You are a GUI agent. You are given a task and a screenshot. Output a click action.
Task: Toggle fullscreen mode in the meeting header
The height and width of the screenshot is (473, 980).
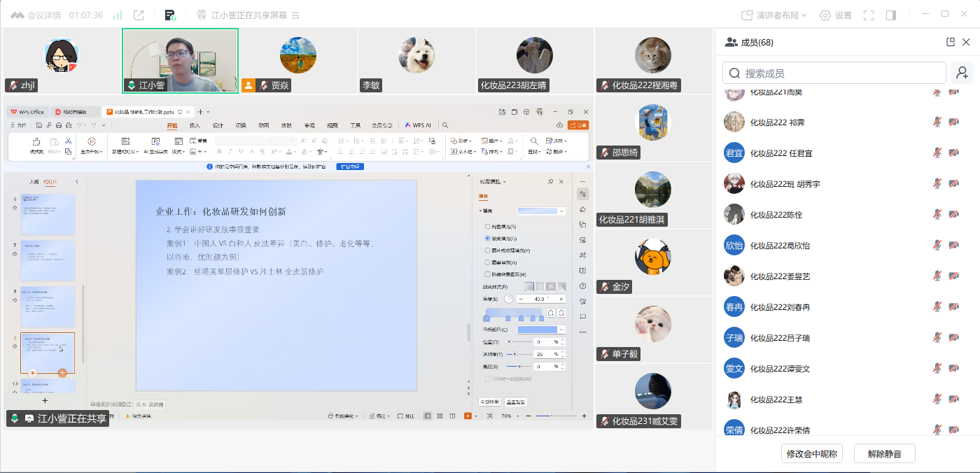[x=869, y=15]
